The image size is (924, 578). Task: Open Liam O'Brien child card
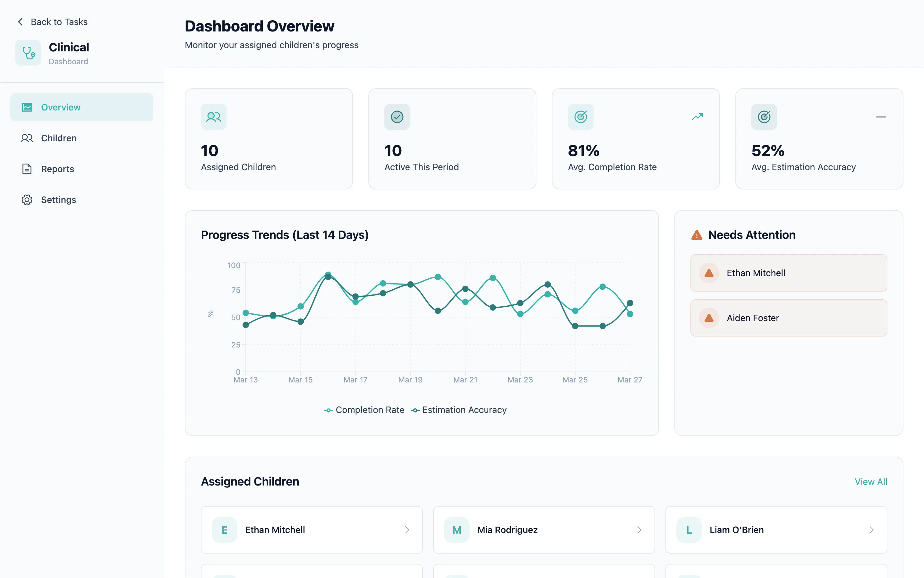[x=776, y=530]
